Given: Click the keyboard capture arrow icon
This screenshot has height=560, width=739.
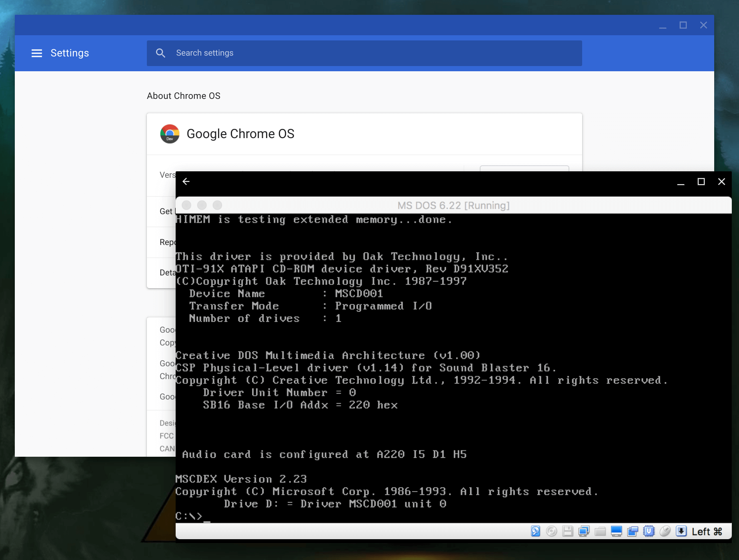Looking at the screenshot, I should click(681, 531).
